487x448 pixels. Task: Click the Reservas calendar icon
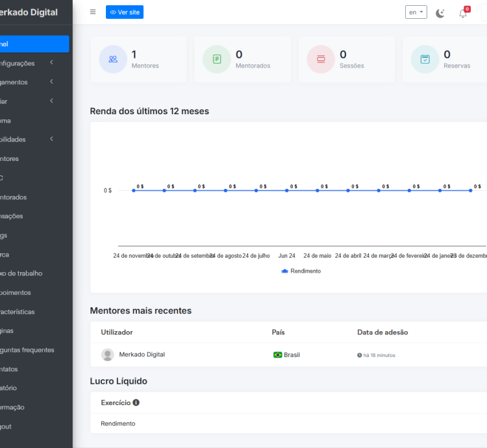(425, 59)
